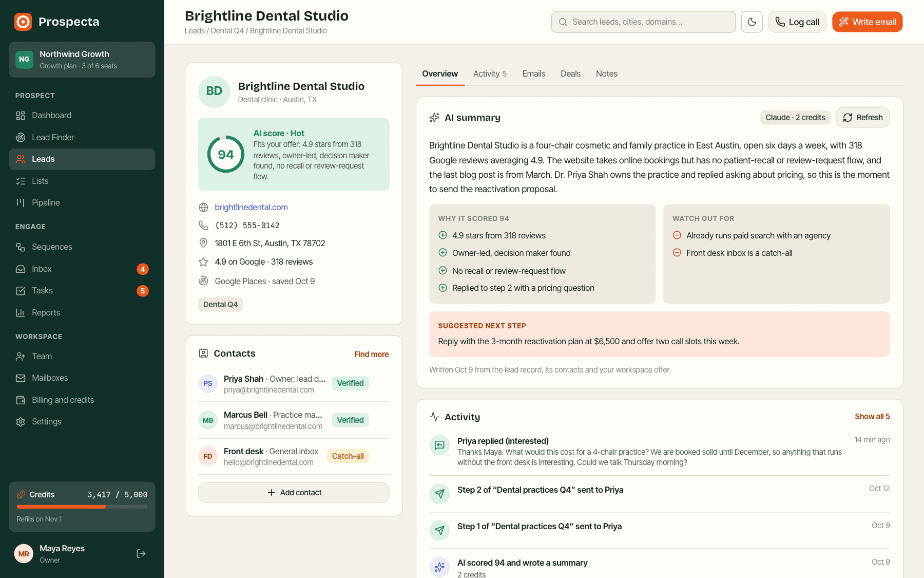The width and height of the screenshot is (924, 578).
Task: Switch to the Emails tab
Action: coord(534,74)
